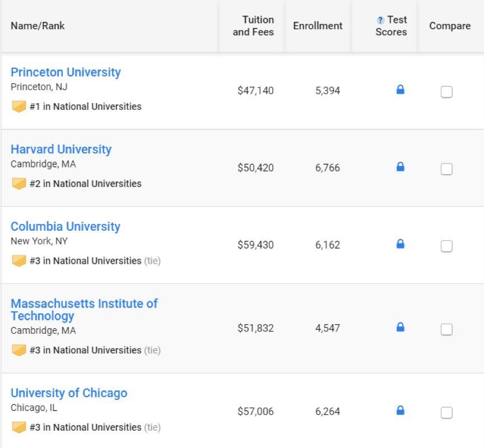Image resolution: width=484 pixels, height=448 pixels.
Task: Mark University of Chicago's Compare checkbox
Action: tap(446, 413)
